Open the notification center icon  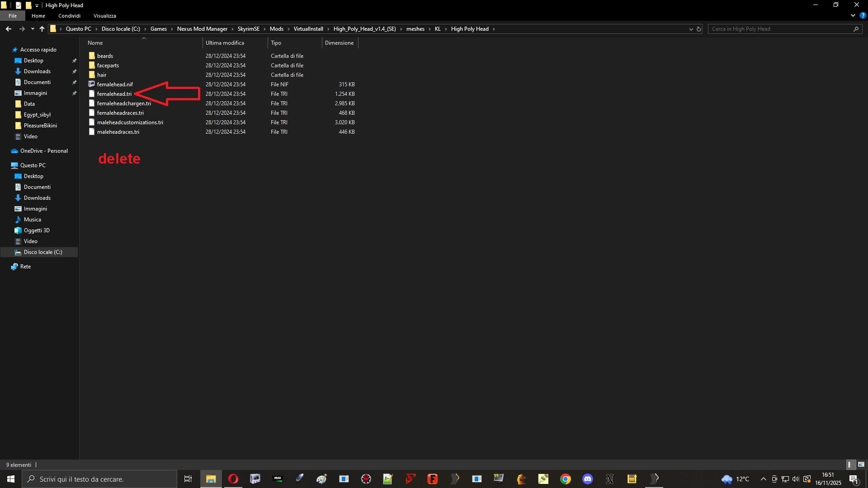click(x=854, y=479)
